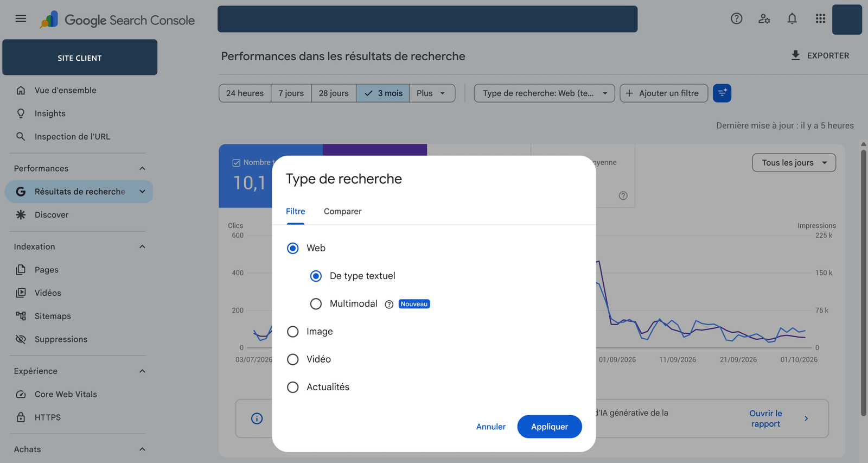This screenshot has width=868, height=463.
Task: Click the Ouvrir le rapport link
Action: [765, 418]
